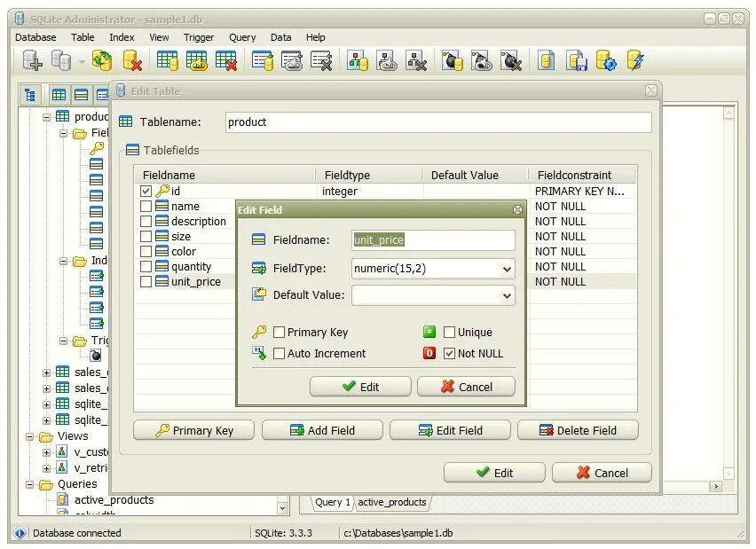Screen dimensions: 756x549
Task: Collapse the Views tree node
Action: pyautogui.click(x=30, y=436)
